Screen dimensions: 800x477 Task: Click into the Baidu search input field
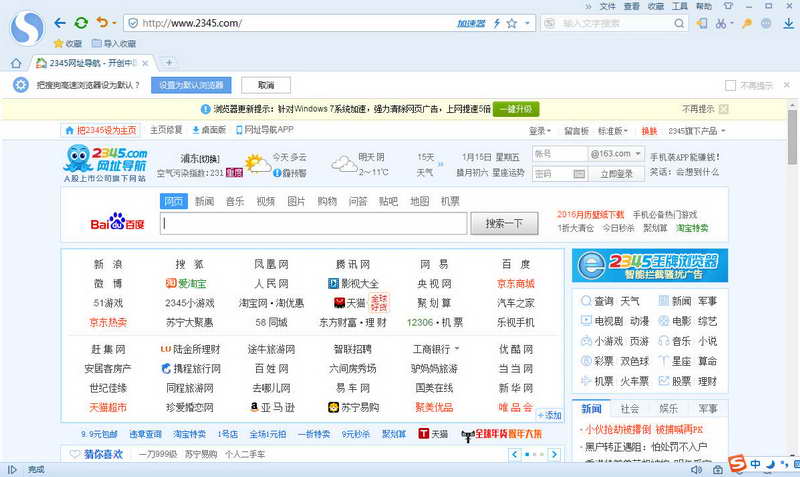[x=314, y=224]
